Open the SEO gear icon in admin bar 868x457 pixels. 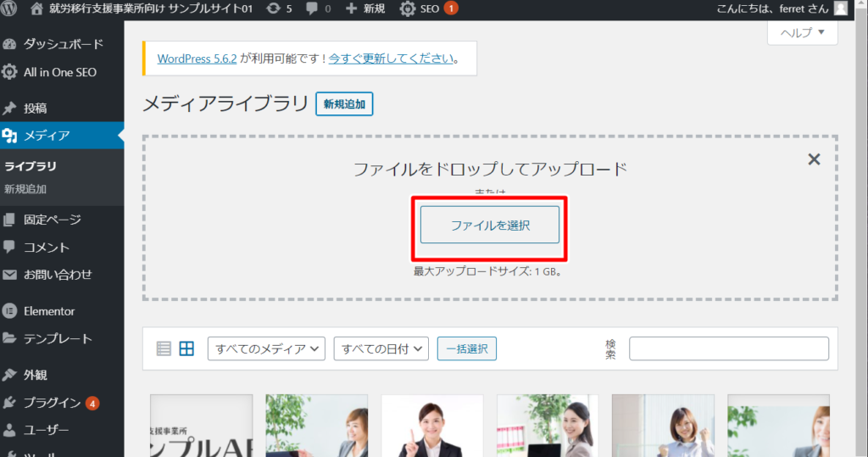click(x=408, y=9)
